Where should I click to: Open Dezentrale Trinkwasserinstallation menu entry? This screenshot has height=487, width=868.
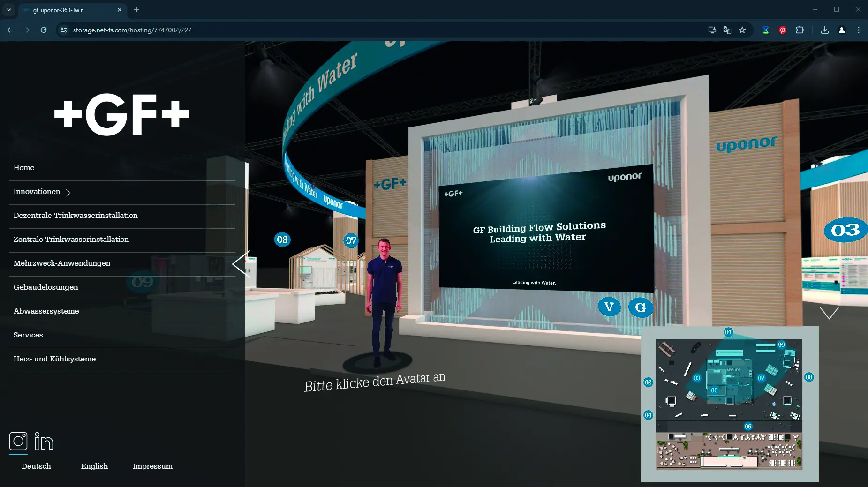[x=75, y=216]
